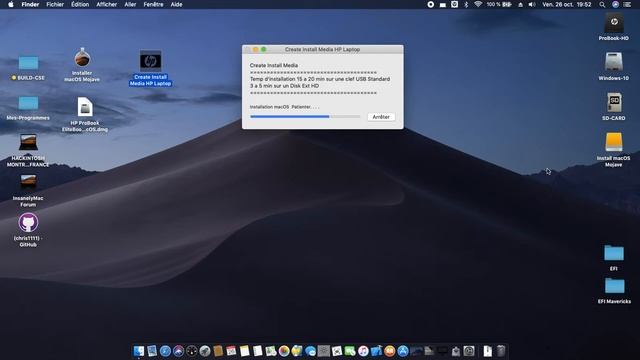Open the Trash in the dock
The height and width of the screenshot is (360, 640).
pos(500,351)
